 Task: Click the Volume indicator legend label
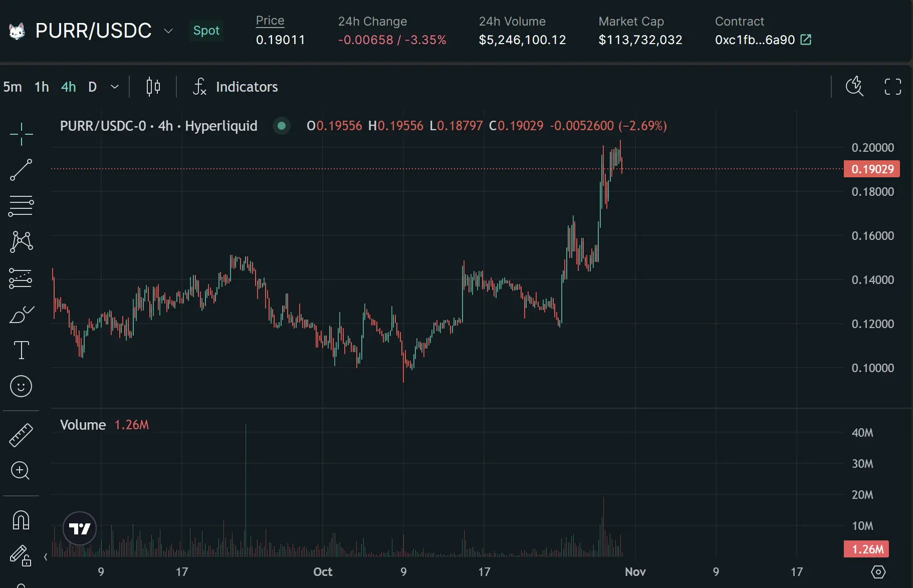coord(83,425)
